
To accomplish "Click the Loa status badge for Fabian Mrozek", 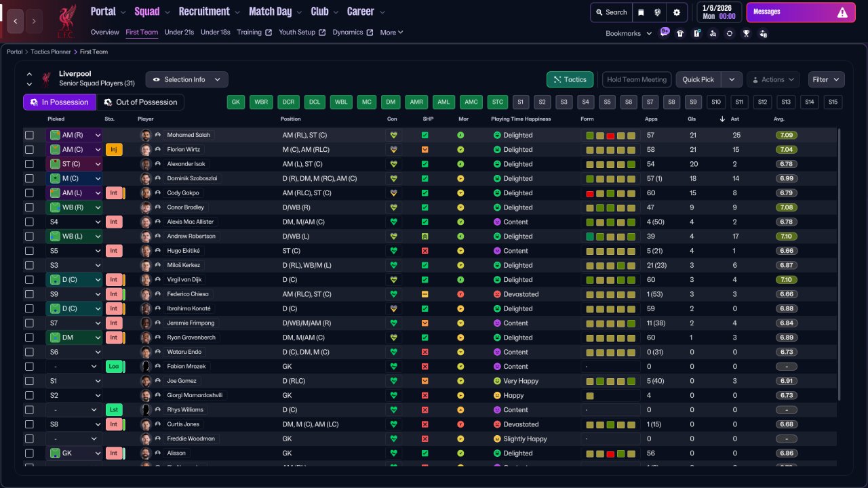I will [114, 367].
